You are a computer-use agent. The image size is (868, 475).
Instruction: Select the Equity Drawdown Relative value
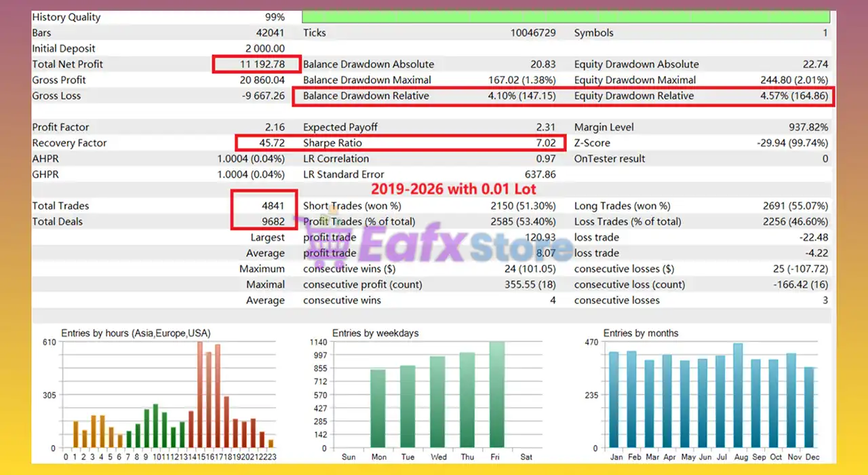click(x=793, y=96)
